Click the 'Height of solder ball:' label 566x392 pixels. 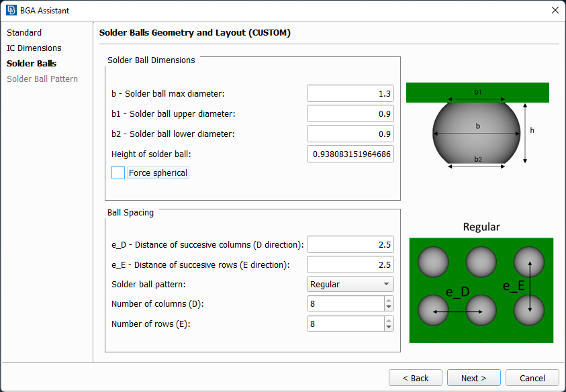(x=151, y=154)
